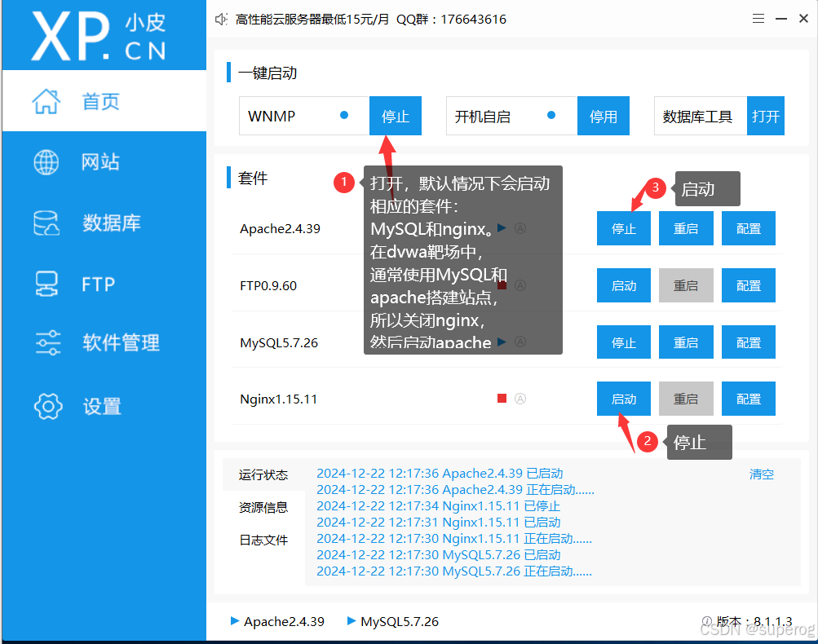Stop WNMP with 停止 button
818x644 pixels.
[396, 116]
